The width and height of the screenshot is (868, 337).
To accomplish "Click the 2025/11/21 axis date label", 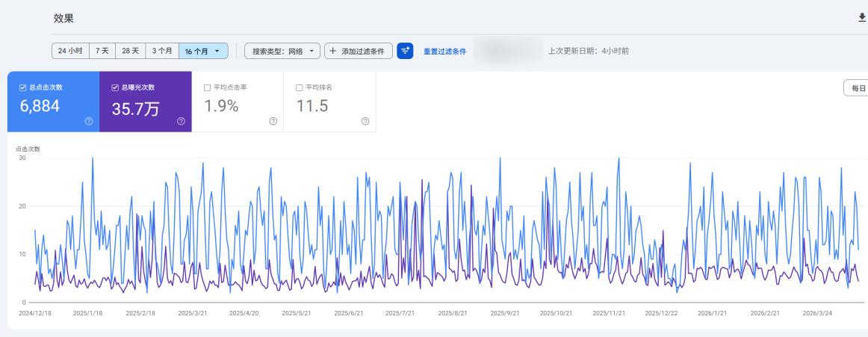I will 609,312.
